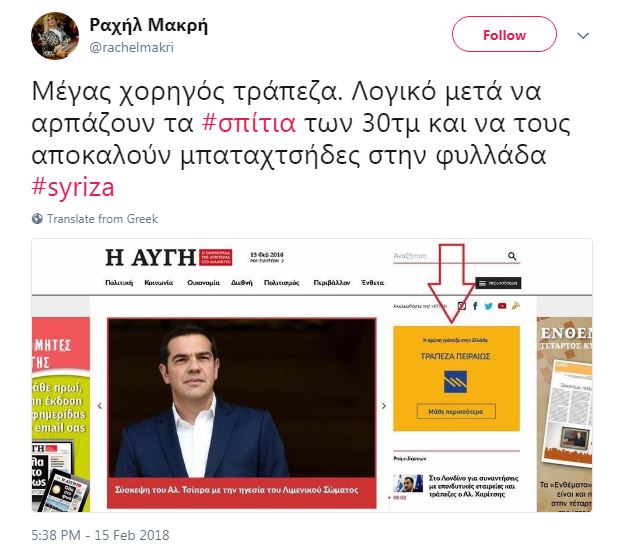This screenshot has height=549, width=624.
Task: Open the #σπίτια hashtag link
Action: click(x=249, y=123)
